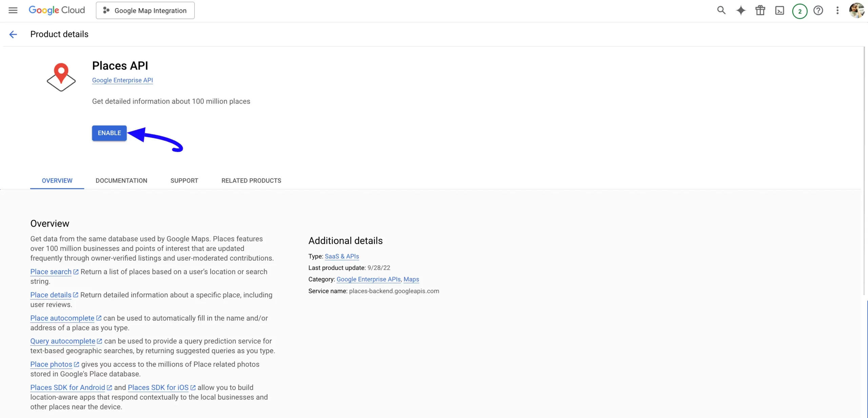
Task: Switch to the SUPPORT tab
Action: [x=184, y=181]
